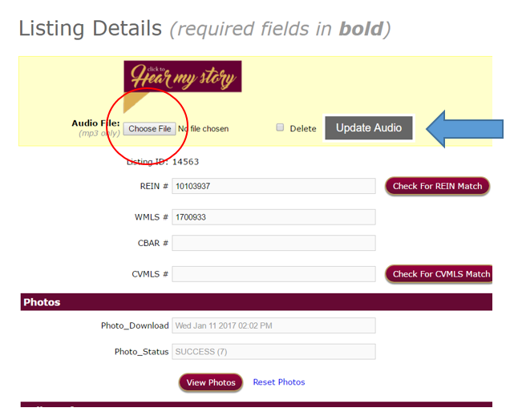Follow the Reset Photos link
Image resolution: width=510 pixels, height=420 pixels.
(x=279, y=382)
